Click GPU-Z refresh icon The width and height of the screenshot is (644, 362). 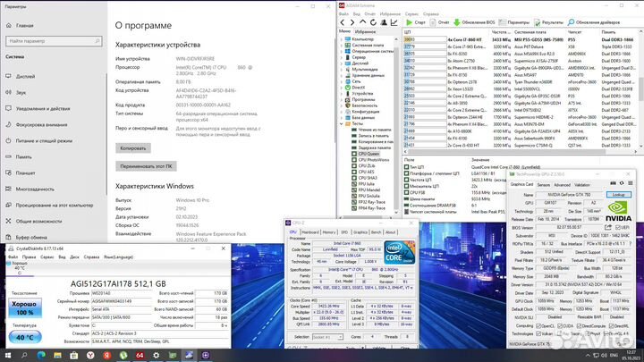(x=622, y=183)
